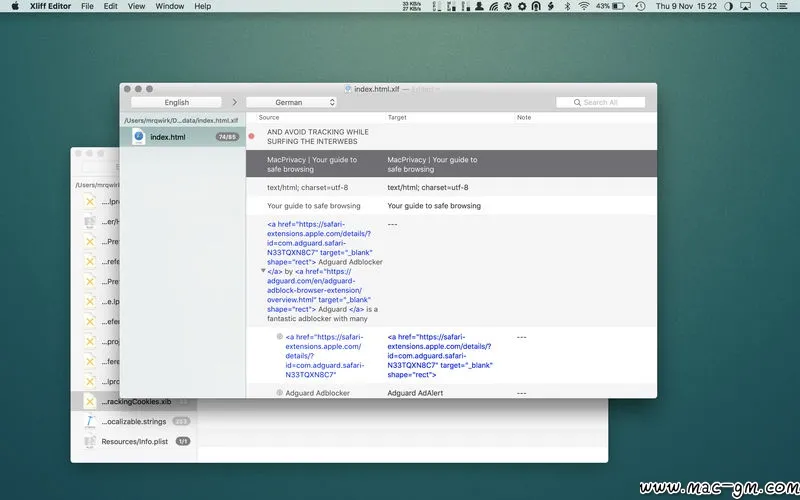Collapse the Adguard Adblocker source row triangle
800x500 pixels.
point(263,271)
